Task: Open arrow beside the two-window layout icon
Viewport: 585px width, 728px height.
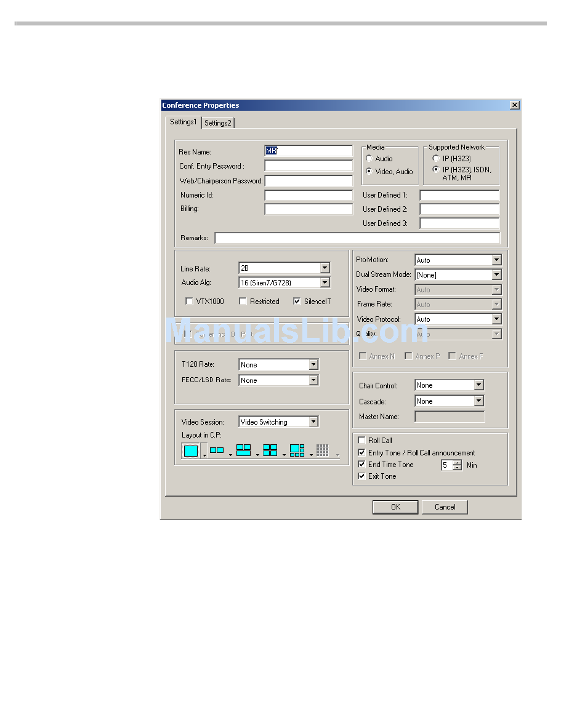Action: click(x=230, y=455)
